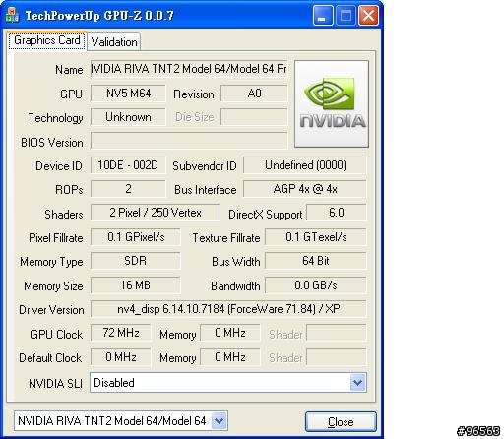Viewport: 504px width, 439px height.
Task: Click the Close button
Action: [341, 422]
